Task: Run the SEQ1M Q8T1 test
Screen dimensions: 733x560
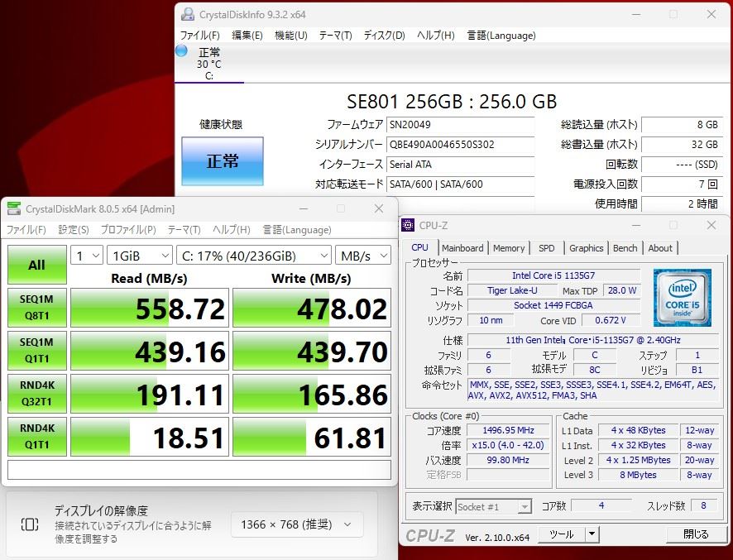Action: tap(37, 308)
